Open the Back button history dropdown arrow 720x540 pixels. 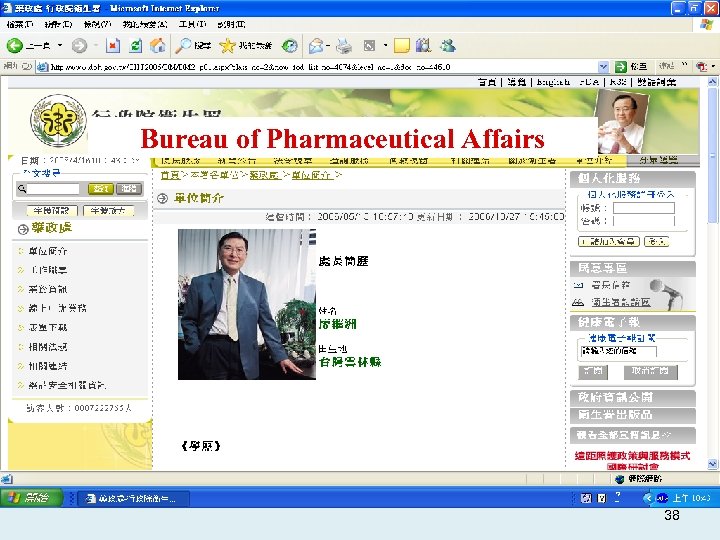tap(60, 45)
